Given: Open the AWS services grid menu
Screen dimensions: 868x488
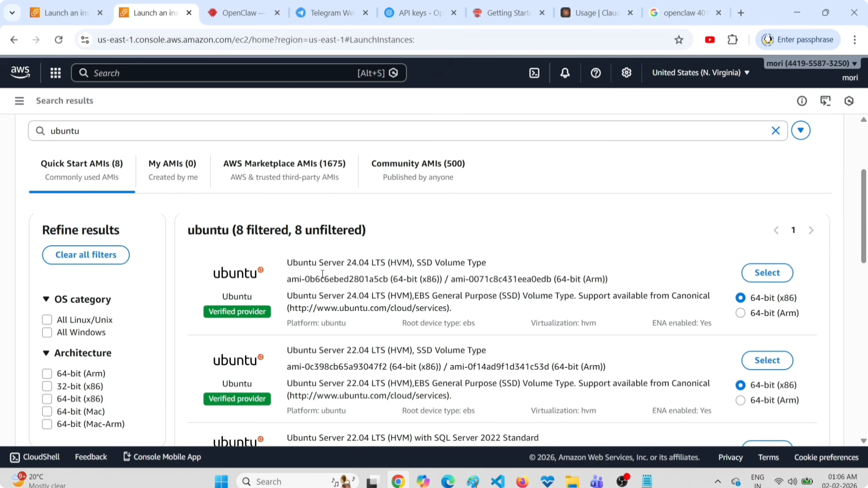Looking at the screenshot, I should coord(56,72).
